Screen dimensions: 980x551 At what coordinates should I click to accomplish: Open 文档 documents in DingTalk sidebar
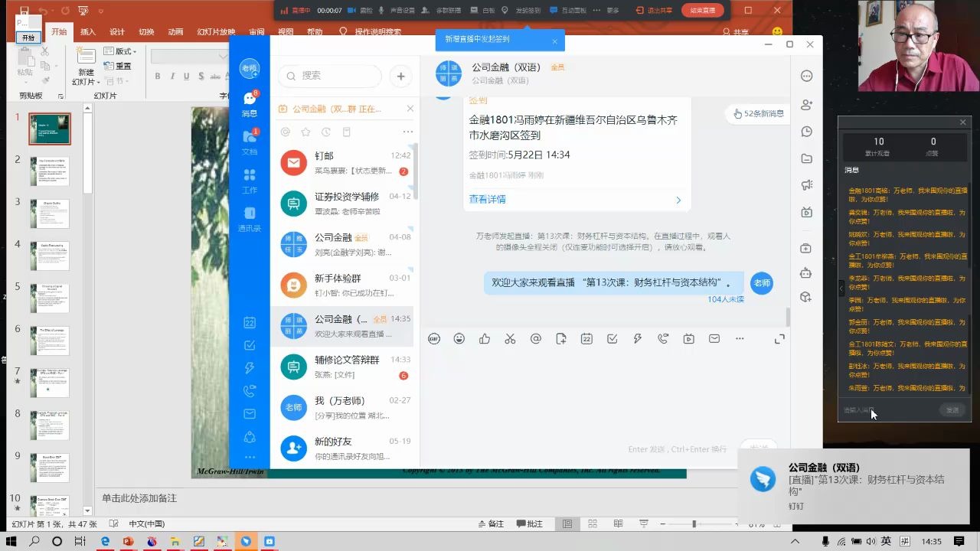[x=250, y=142]
